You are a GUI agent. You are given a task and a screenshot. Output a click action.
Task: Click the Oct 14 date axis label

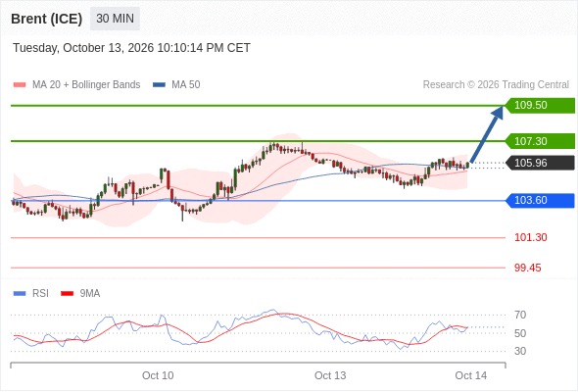click(x=471, y=375)
